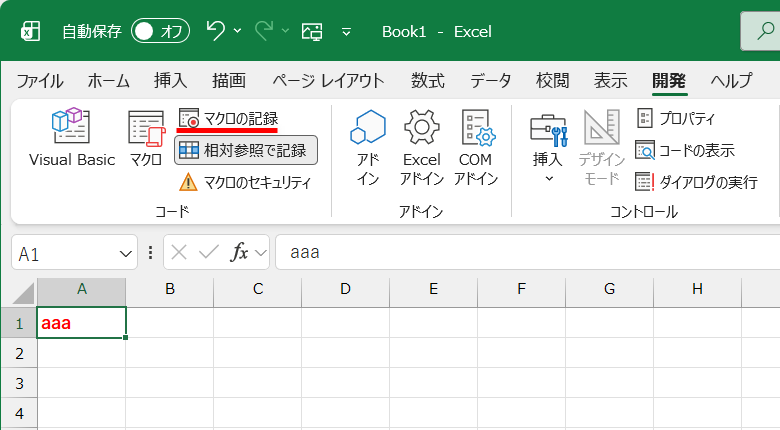Open the マクロ macros dialog
Image resolution: width=780 pixels, height=430 pixels.
[146, 137]
